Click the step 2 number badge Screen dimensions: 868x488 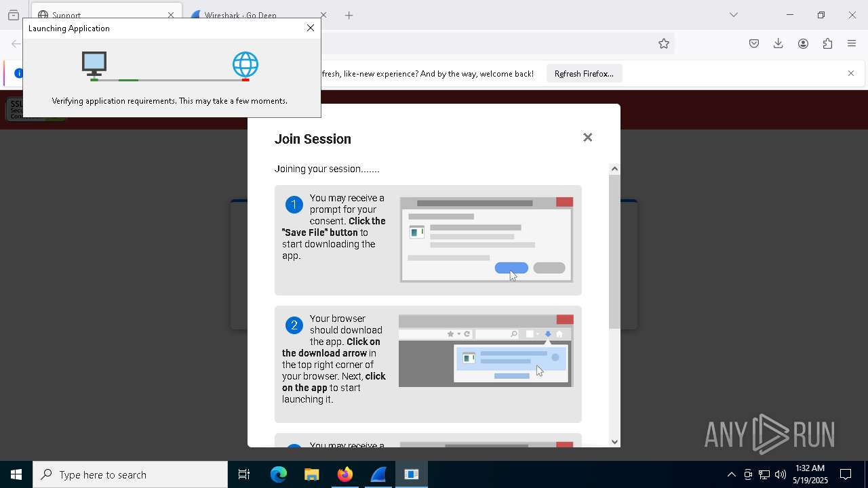tap(294, 325)
